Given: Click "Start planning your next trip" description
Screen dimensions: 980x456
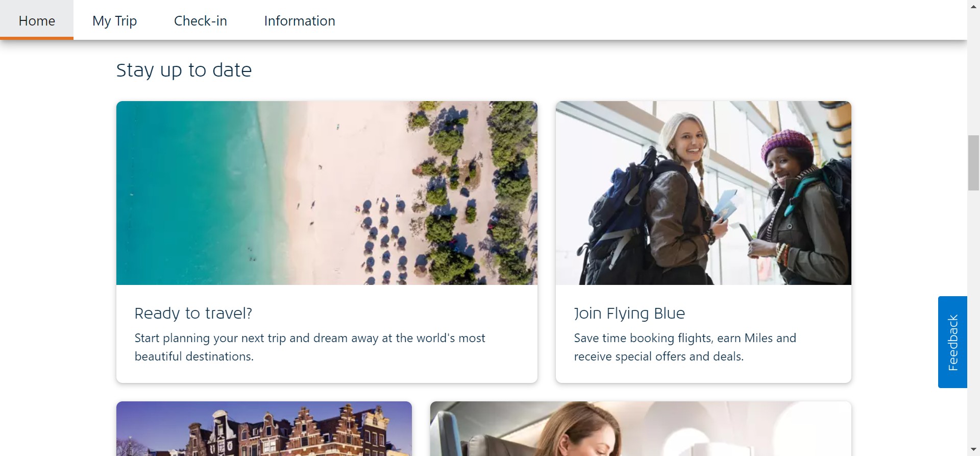Looking at the screenshot, I should 310,347.
